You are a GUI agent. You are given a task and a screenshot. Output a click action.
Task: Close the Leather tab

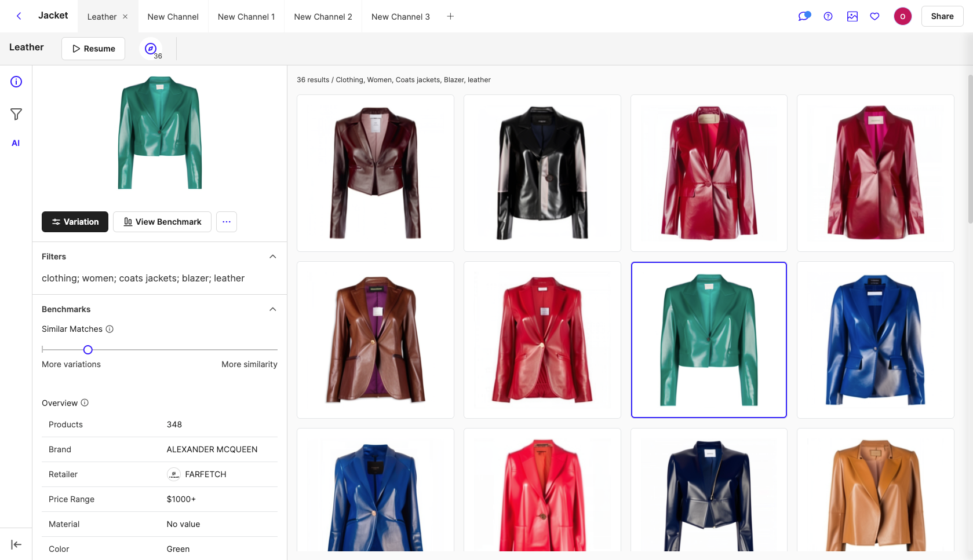point(125,17)
